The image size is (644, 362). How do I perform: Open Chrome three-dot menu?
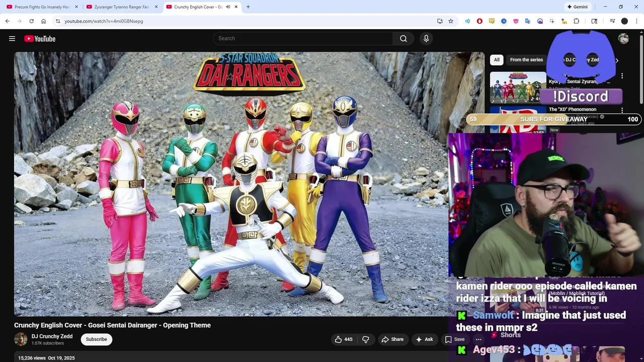(637, 21)
